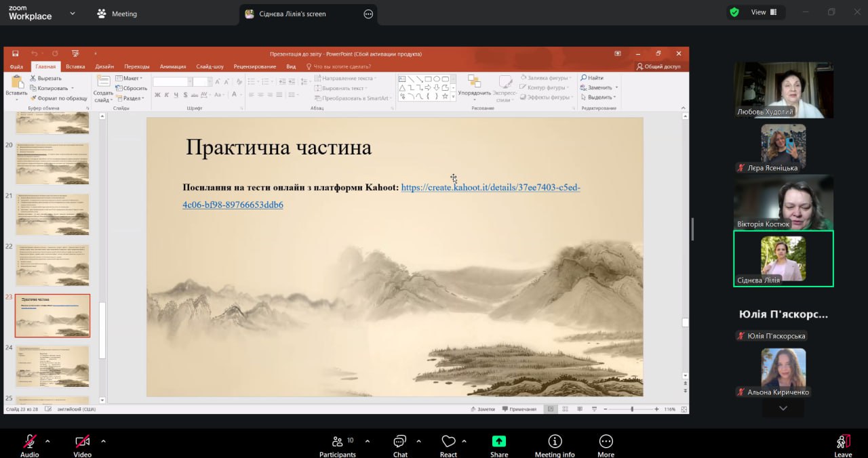The height and width of the screenshot is (458, 868).
Task: Click the green Share screen icon
Action: coord(499,442)
